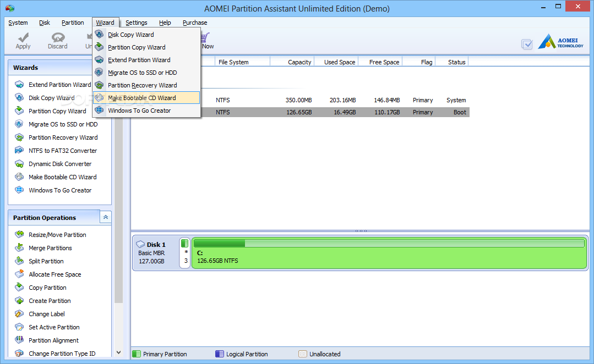Screen dimensions: 594x364
Task: Click the Allocate Free Space icon
Action: 19,274
